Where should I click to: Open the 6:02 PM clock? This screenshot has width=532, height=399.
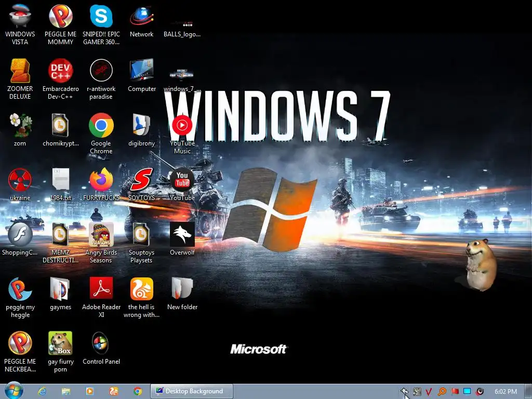tap(506, 392)
